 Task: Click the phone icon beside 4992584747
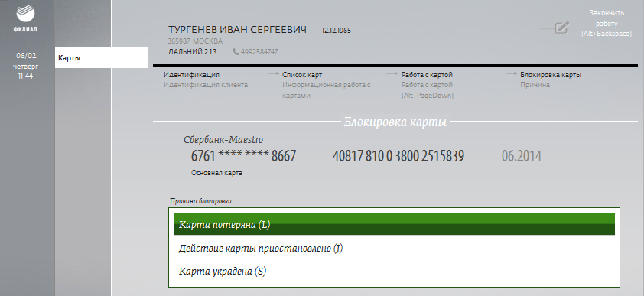(x=236, y=52)
